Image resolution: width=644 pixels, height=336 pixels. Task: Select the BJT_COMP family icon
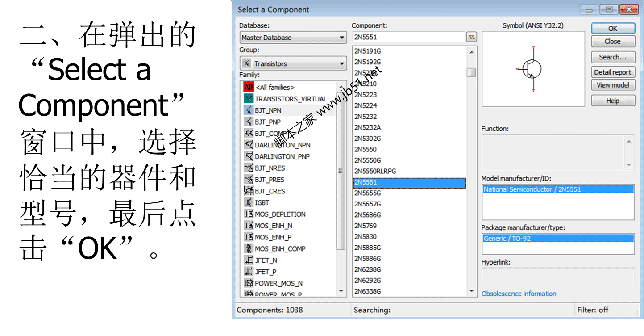[x=249, y=133]
